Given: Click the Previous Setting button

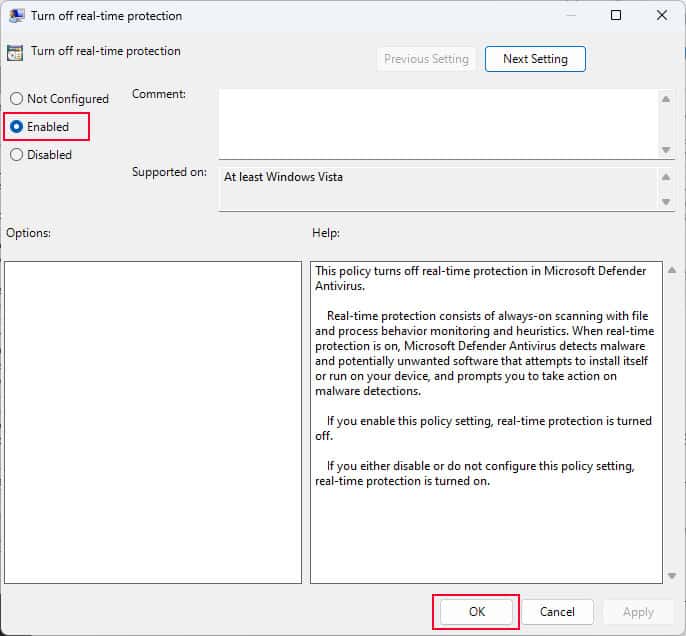Looking at the screenshot, I should pos(426,59).
